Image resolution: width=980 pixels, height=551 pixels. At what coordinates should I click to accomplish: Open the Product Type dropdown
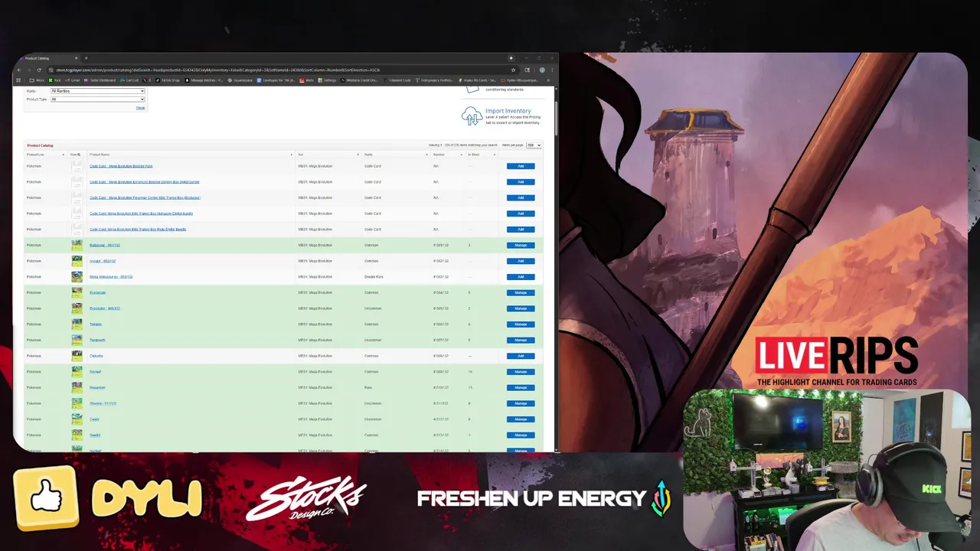(97, 99)
